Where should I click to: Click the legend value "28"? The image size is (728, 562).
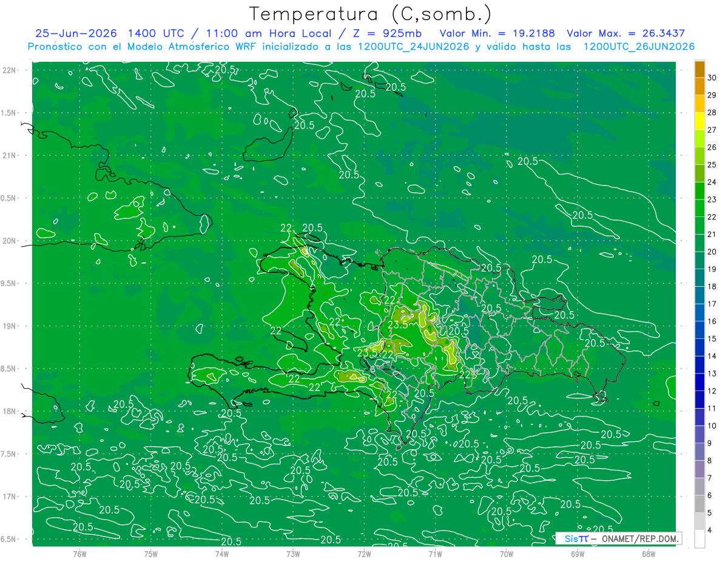point(712,112)
